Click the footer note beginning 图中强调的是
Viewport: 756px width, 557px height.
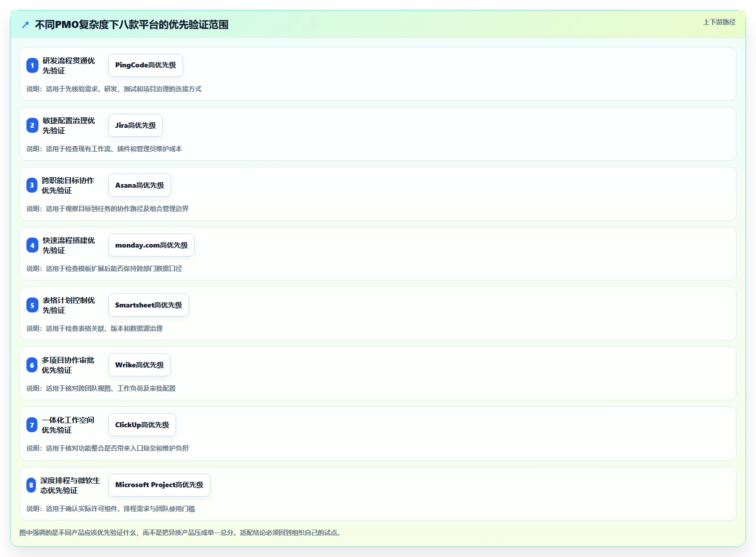point(182,533)
